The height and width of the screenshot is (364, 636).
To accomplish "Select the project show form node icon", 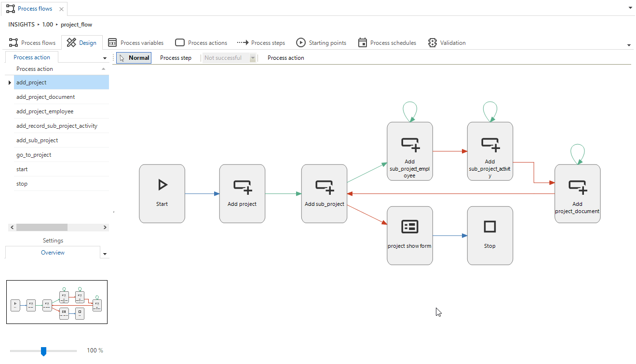I will pyautogui.click(x=410, y=227).
